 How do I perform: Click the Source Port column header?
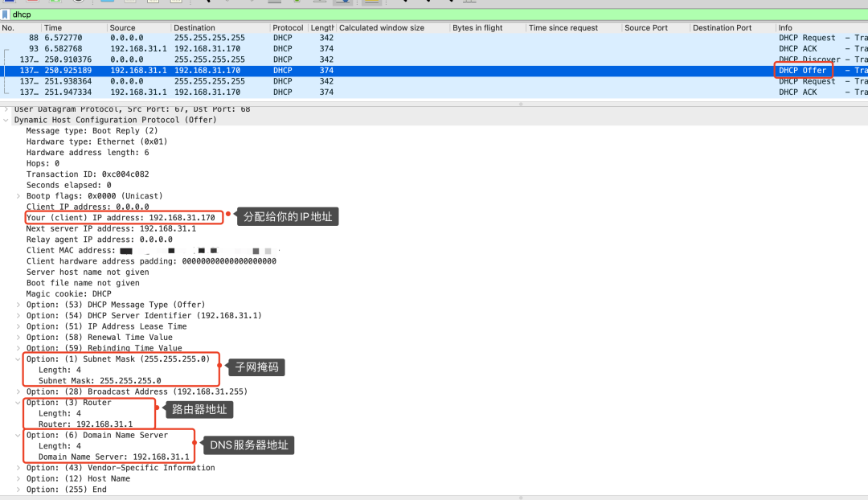click(656, 27)
